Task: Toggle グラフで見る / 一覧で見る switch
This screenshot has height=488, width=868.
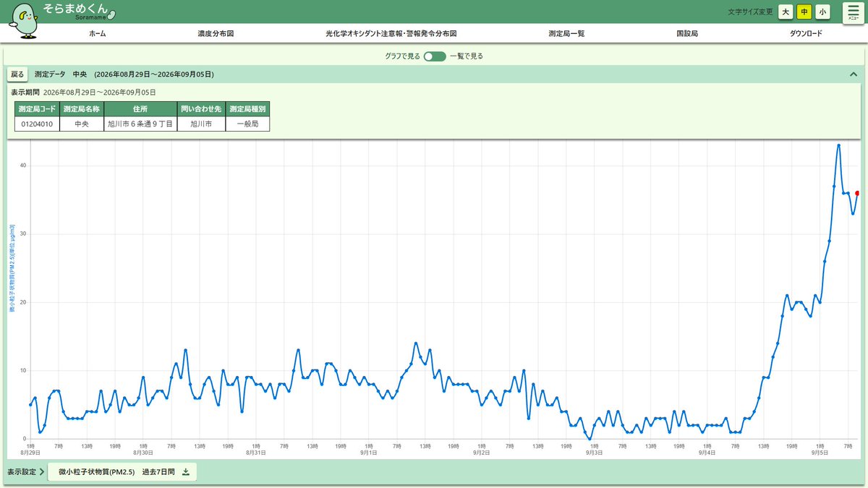Action: (x=435, y=56)
